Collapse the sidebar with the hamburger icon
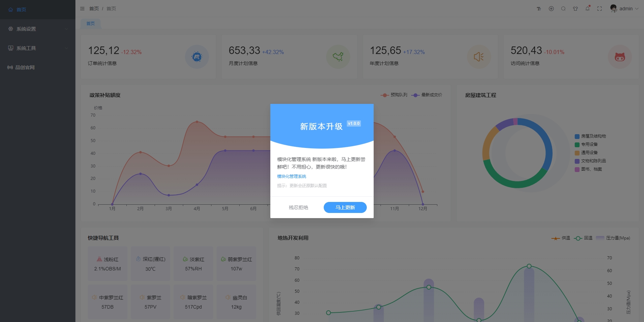Viewport: 644px width, 322px height. (82, 9)
